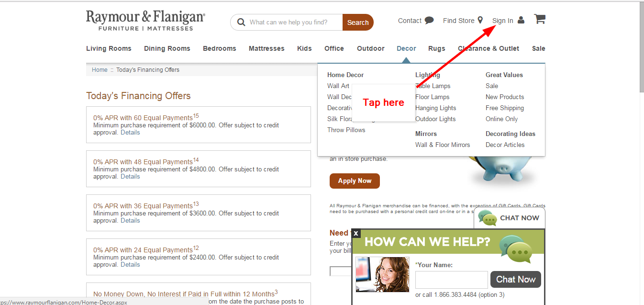
Task: Open the Find Store link
Action: (458, 21)
